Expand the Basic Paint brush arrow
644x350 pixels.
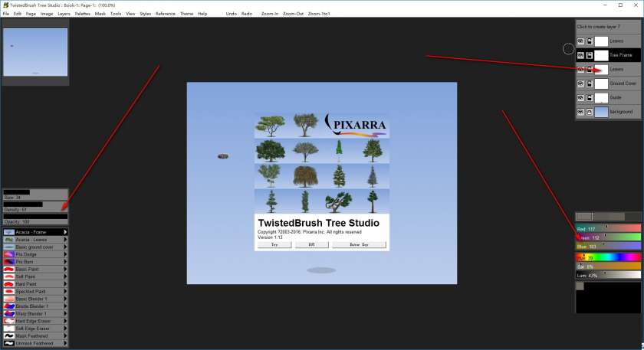pos(65,270)
